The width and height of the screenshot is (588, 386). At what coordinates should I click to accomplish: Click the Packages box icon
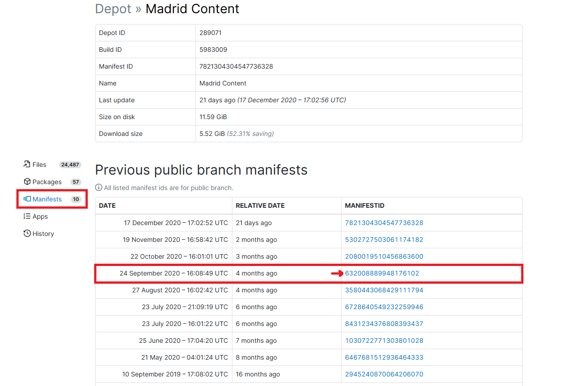27,182
